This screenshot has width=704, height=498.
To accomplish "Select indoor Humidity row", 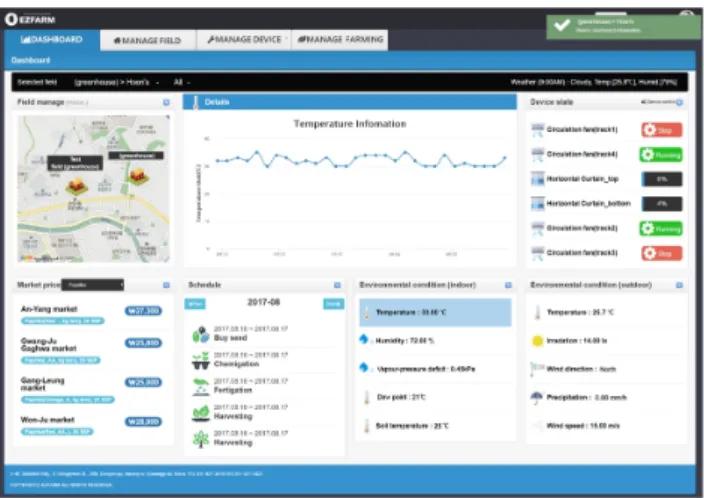I will pyautogui.click(x=435, y=340).
